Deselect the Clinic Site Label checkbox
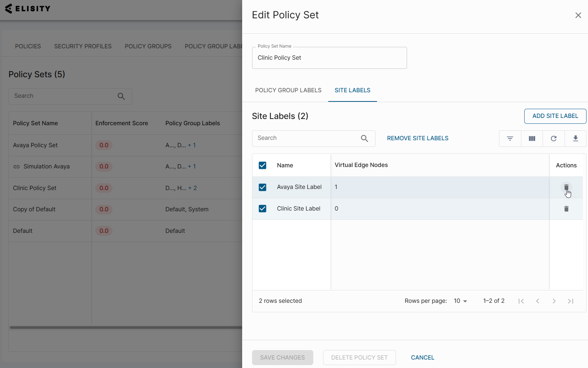Viewport: 588px width, 368px height. pyautogui.click(x=262, y=209)
